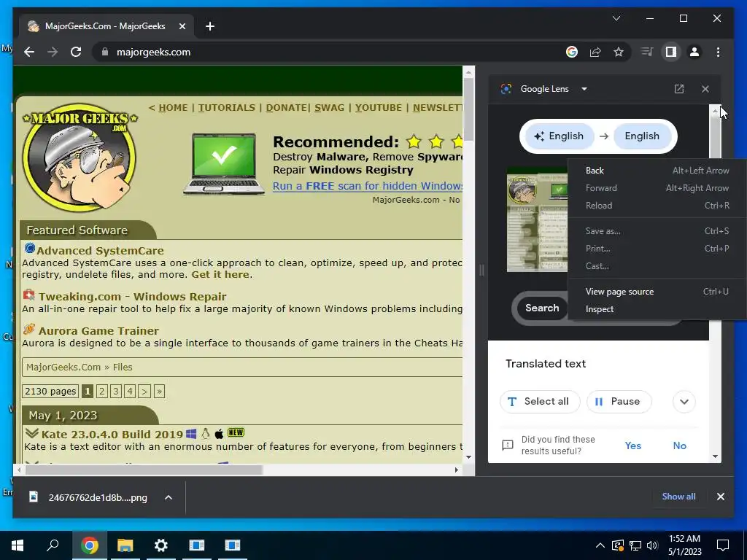The image size is (747, 560).
Task: Open the TUTORIALS navigation link
Action: click(x=227, y=108)
